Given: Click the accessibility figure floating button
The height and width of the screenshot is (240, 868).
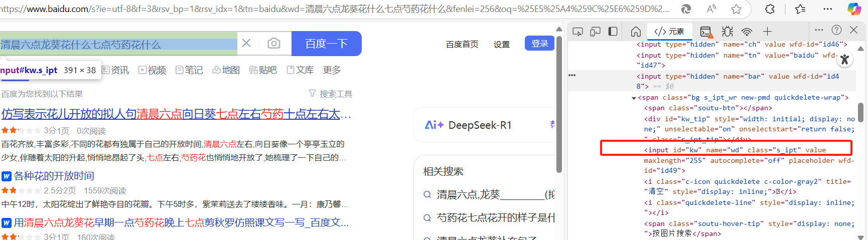Looking at the screenshot, I should [845, 60].
